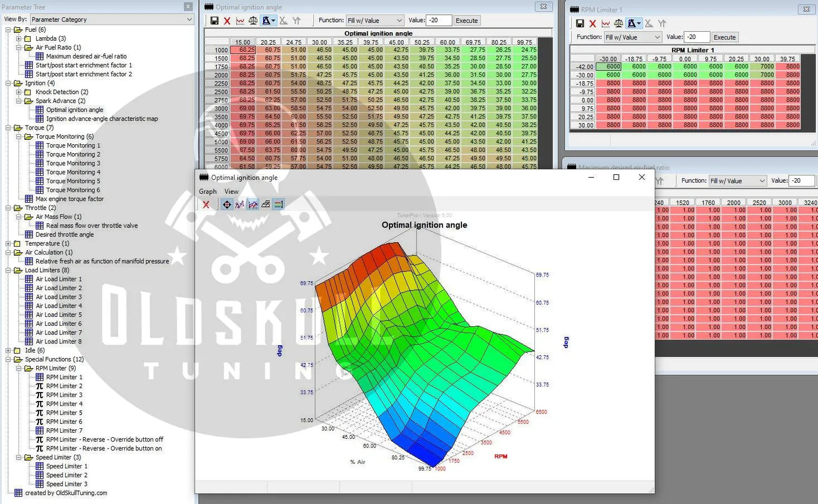This screenshot has height=504, width=818.
Task: Toggle the color legend bars button in graph toolbar
Action: point(279,205)
